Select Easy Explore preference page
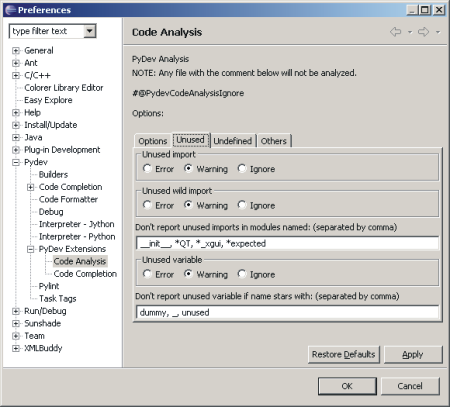 48,100
